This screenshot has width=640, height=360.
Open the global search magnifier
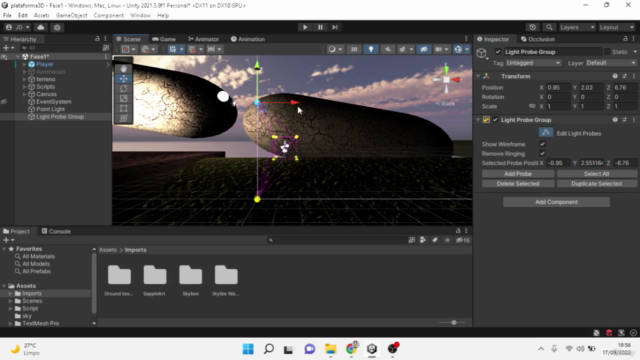tap(549, 27)
